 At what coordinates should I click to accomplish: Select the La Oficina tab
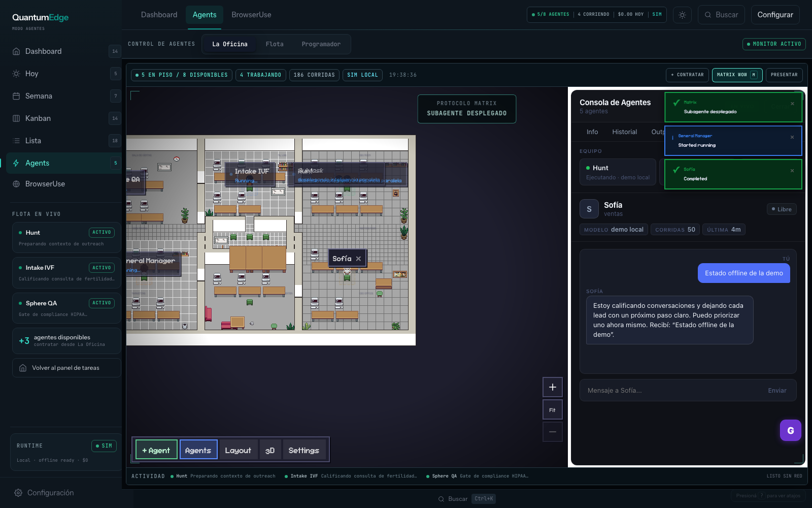coord(230,44)
